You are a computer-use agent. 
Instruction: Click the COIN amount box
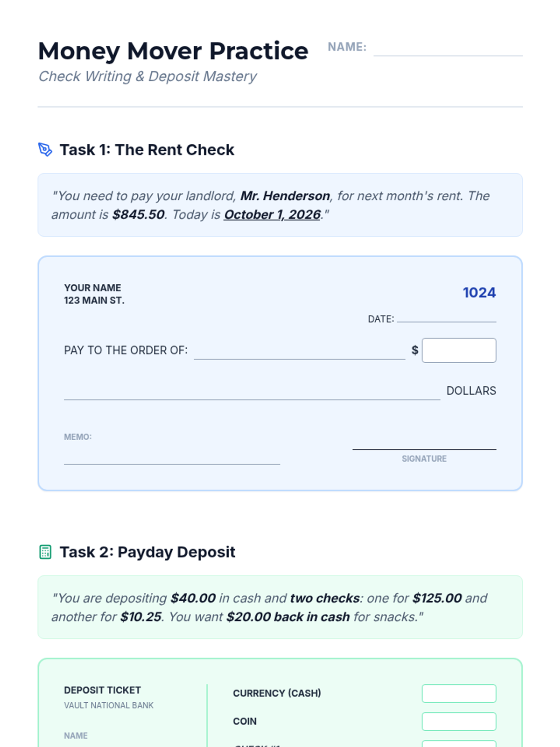(459, 721)
